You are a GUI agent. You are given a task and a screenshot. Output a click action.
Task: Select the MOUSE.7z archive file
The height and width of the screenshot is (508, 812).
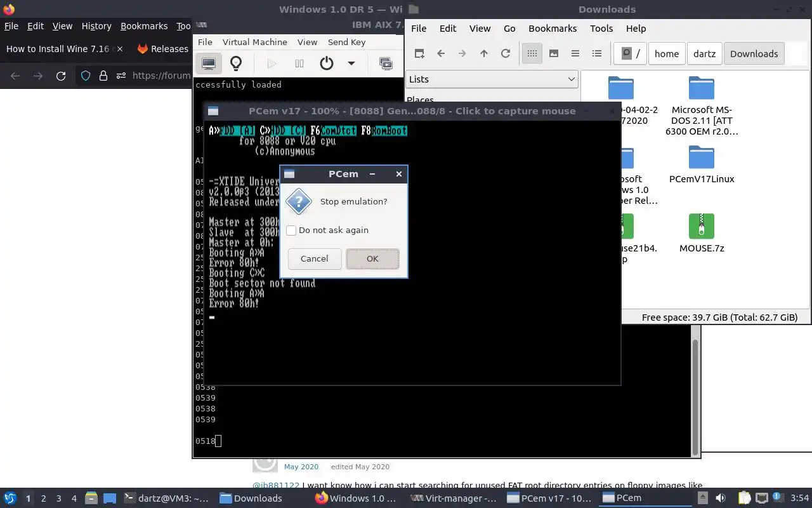[702, 233]
